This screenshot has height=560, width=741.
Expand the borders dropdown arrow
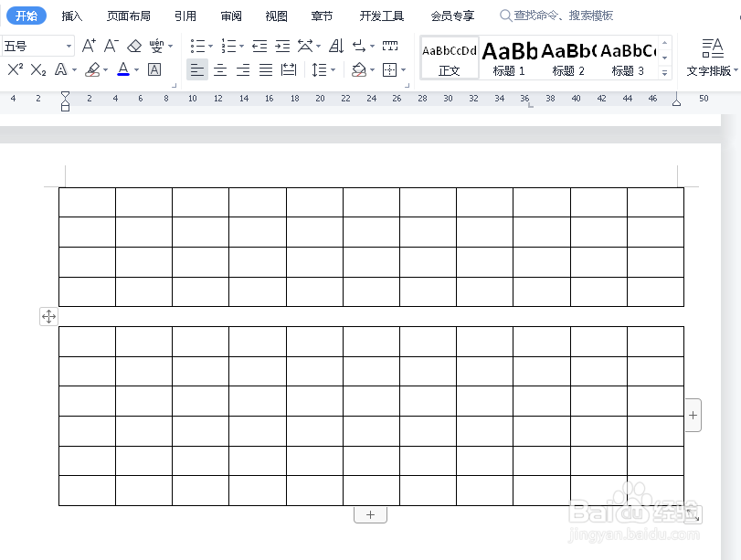404,70
